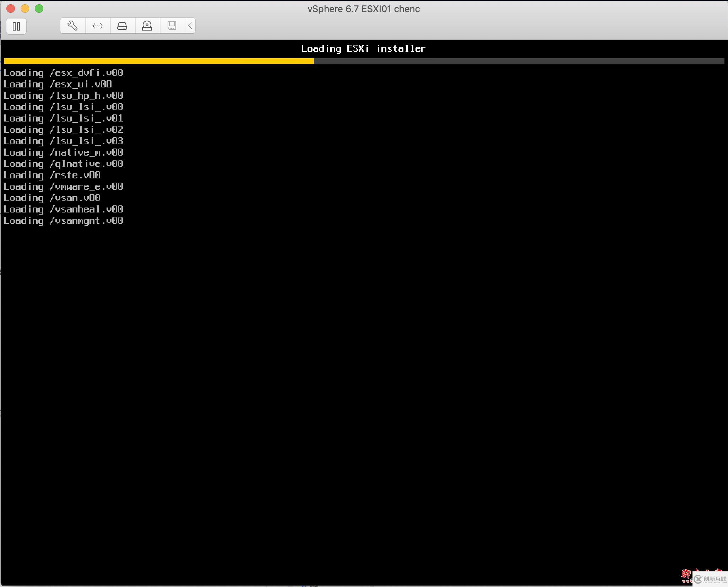The image size is (728, 587).
Task: Select the settings/wrench tool icon
Action: pos(72,25)
